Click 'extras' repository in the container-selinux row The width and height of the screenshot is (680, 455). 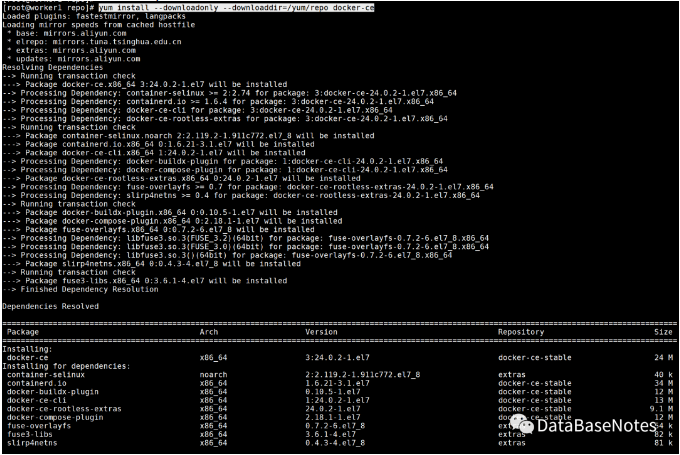click(x=512, y=374)
